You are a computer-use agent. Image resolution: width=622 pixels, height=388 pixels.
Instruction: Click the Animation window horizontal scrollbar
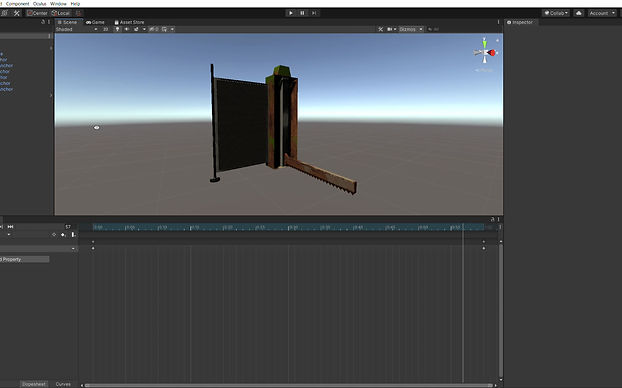tap(288, 385)
